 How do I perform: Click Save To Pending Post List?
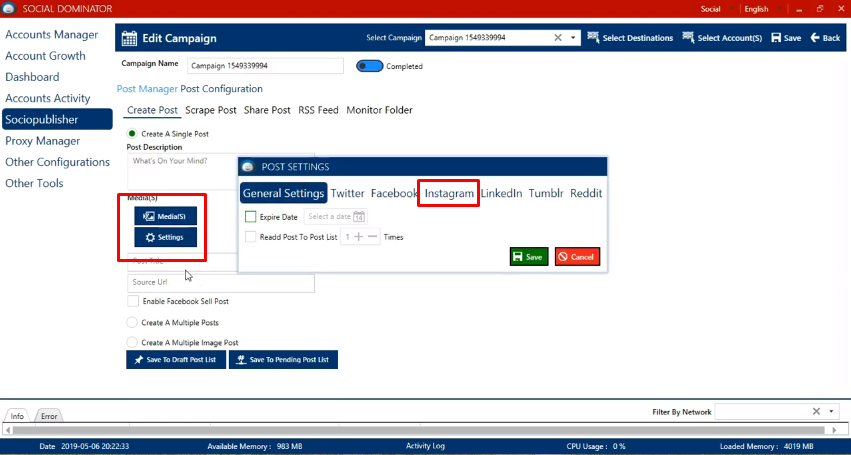point(283,359)
